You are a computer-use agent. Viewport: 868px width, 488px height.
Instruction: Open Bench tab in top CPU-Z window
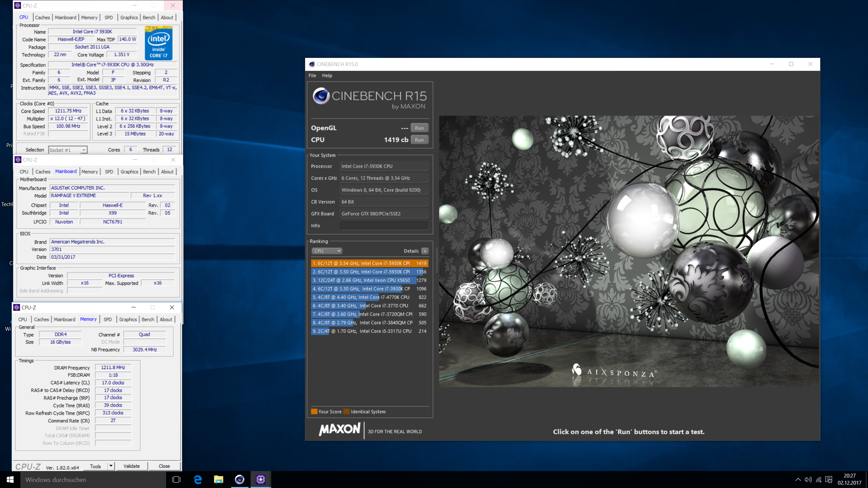tap(149, 17)
